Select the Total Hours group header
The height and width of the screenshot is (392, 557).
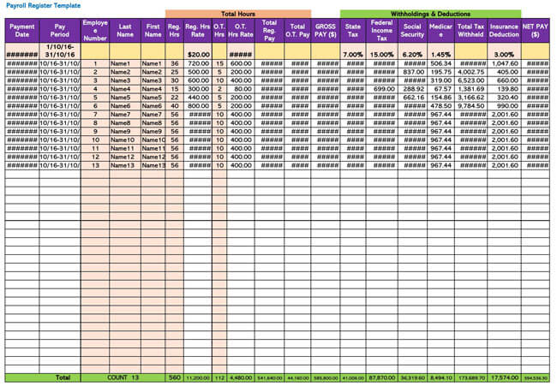pyautogui.click(x=237, y=15)
